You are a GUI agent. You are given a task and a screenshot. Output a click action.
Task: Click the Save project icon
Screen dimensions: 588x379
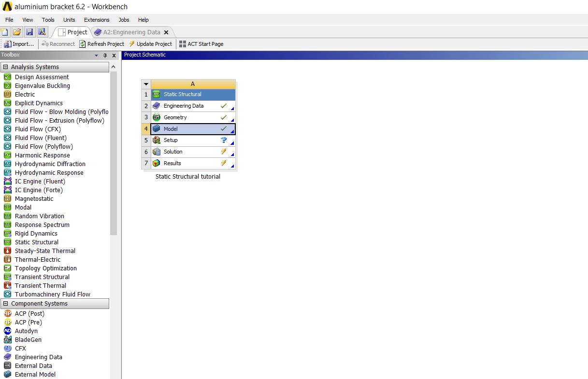click(29, 32)
